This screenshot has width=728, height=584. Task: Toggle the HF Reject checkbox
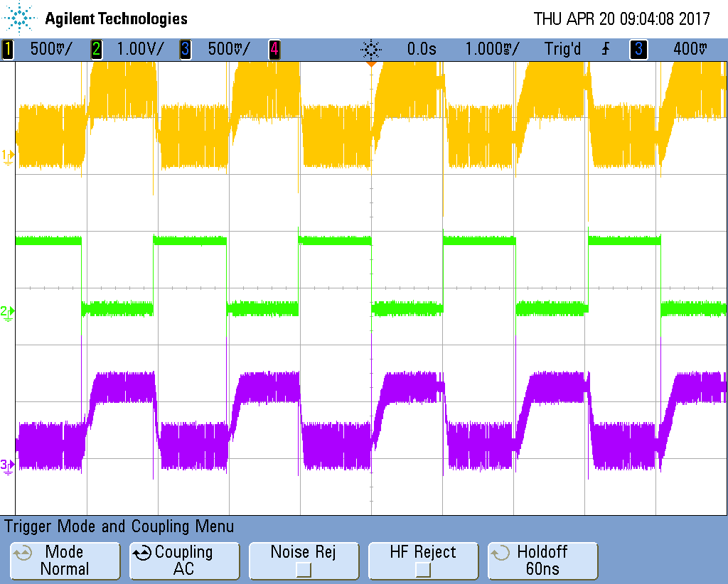423,569
